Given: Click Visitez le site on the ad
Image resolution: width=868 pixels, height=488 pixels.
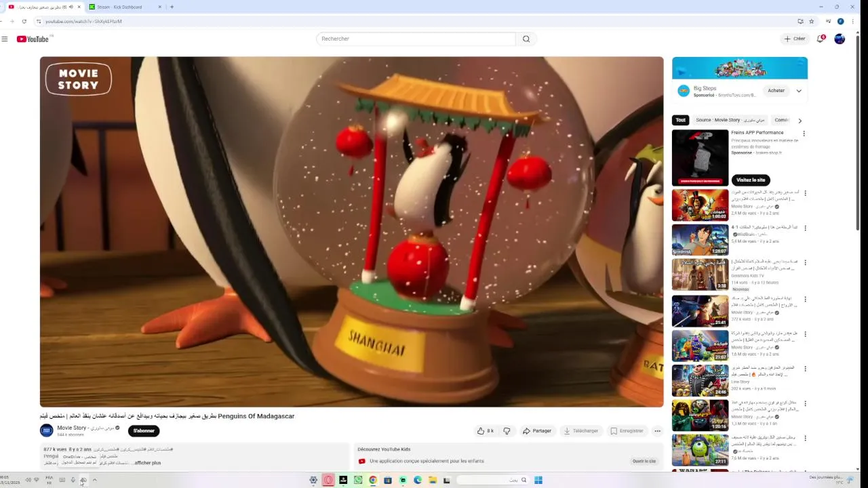Looking at the screenshot, I should [x=751, y=180].
